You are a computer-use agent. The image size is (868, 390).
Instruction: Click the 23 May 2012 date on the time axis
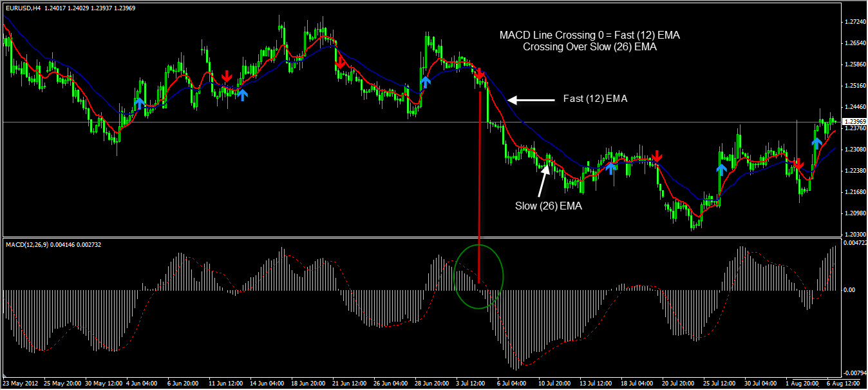point(23,384)
